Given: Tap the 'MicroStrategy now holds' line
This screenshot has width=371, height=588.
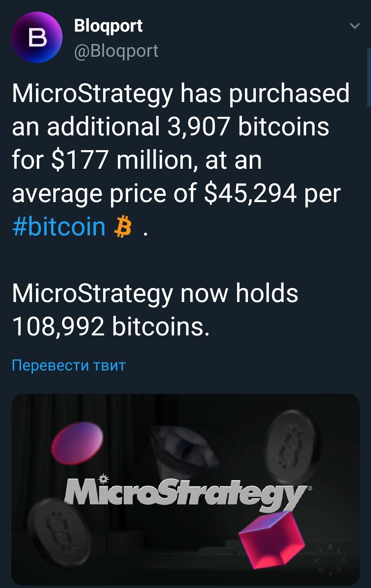Looking at the screenshot, I should (155, 293).
